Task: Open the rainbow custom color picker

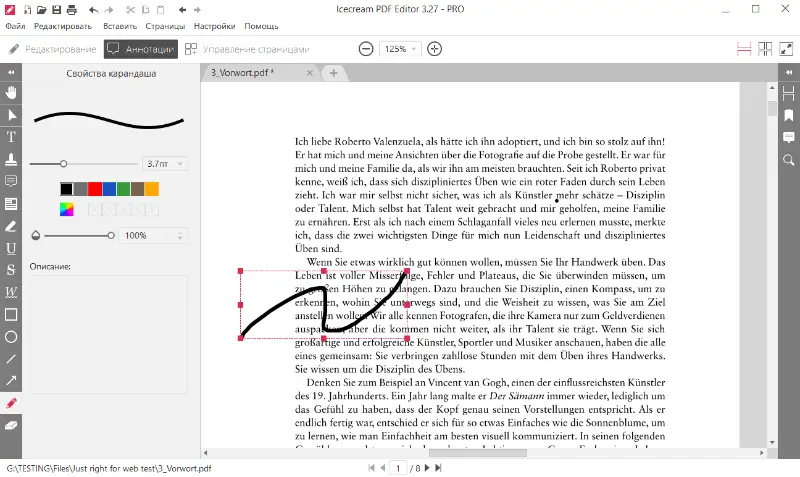Action: click(67, 210)
